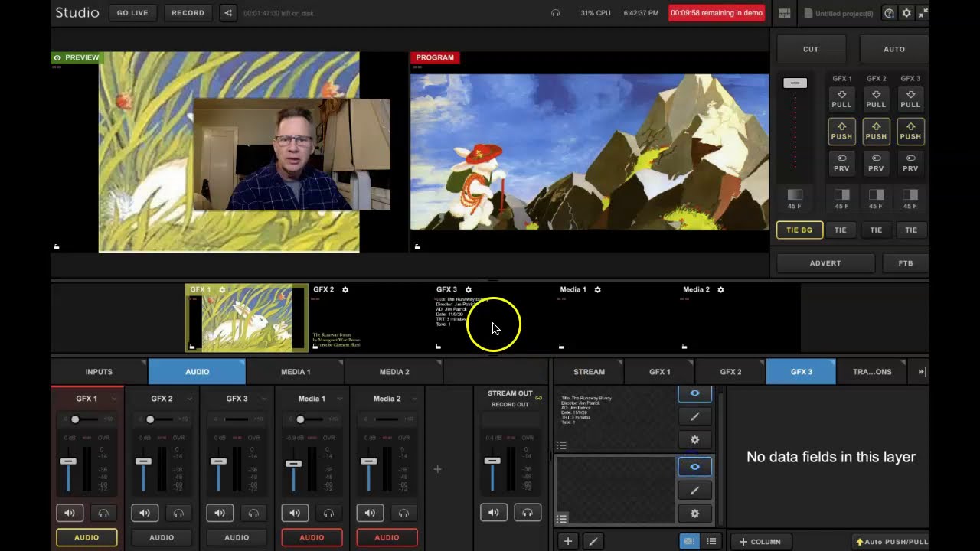This screenshot has height=551, width=980.
Task: Toggle visibility of first GFX 3 layer
Action: click(x=694, y=394)
